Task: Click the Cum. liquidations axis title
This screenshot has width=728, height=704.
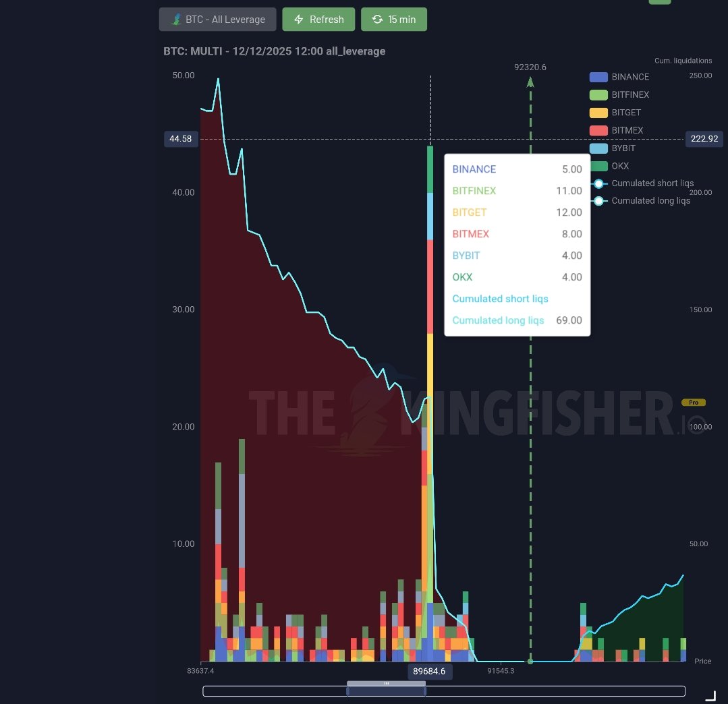Action: tap(683, 61)
